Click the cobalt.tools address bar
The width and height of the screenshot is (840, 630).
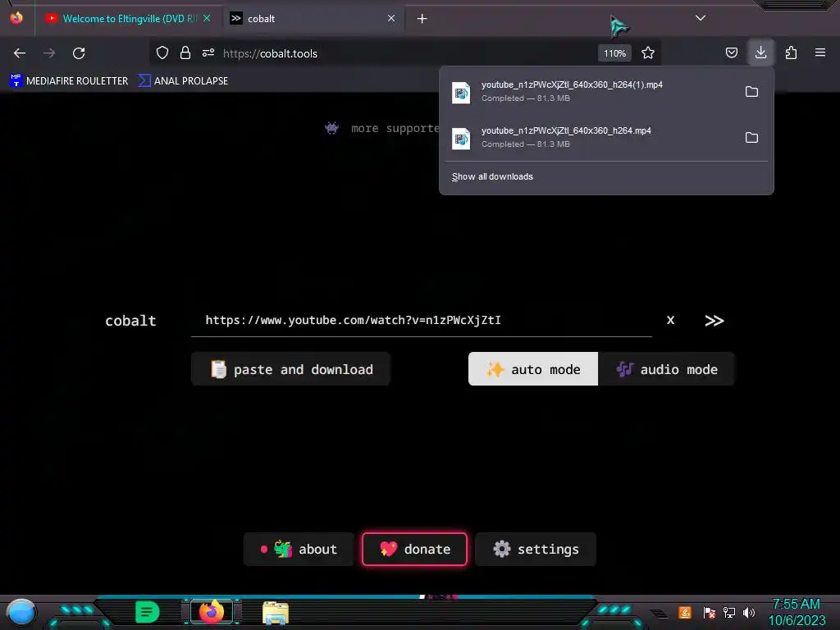407,53
